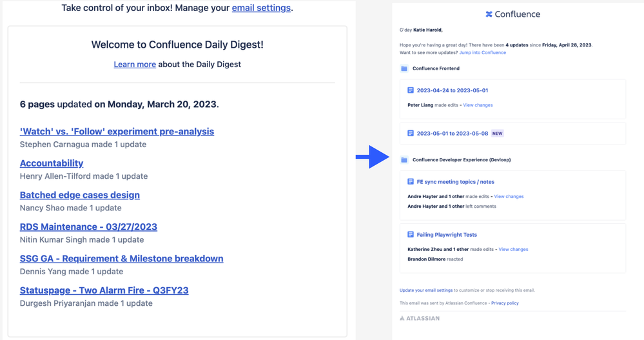644x340 pixels.
Task: Click 'G'day Katie Harold' greeting text
Action: pos(421,30)
